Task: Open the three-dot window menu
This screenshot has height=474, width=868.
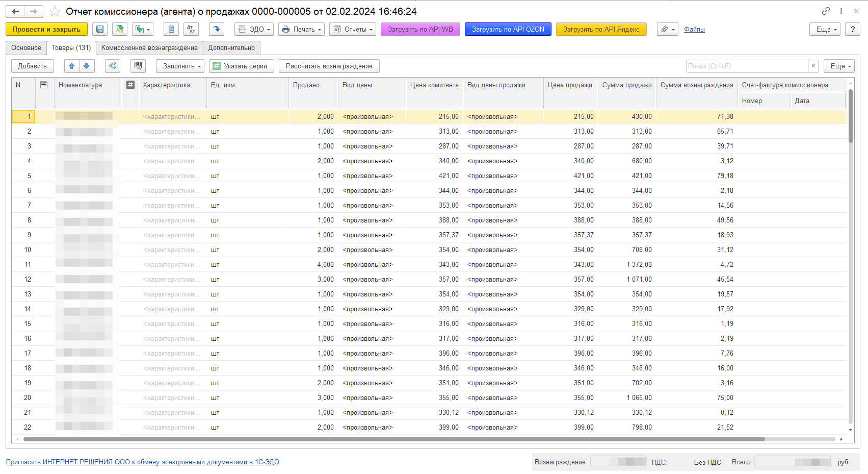Action: pyautogui.click(x=841, y=11)
